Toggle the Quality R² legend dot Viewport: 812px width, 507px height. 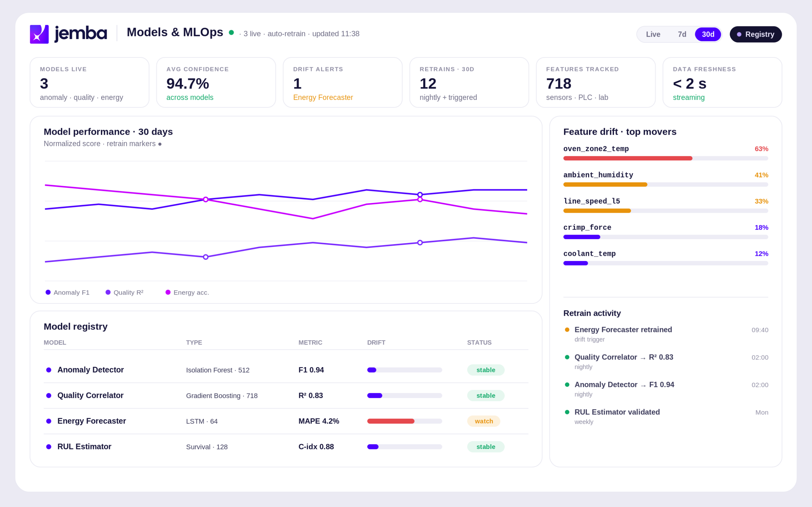click(x=108, y=292)
